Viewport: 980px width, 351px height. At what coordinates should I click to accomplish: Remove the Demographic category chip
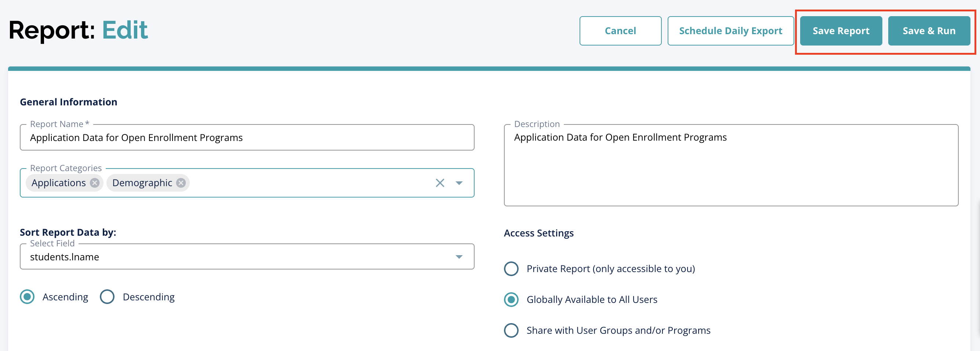[181, 183]
